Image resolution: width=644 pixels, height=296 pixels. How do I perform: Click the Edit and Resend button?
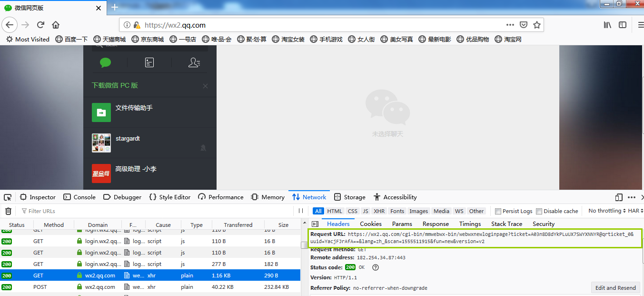(x=615, y=287)
